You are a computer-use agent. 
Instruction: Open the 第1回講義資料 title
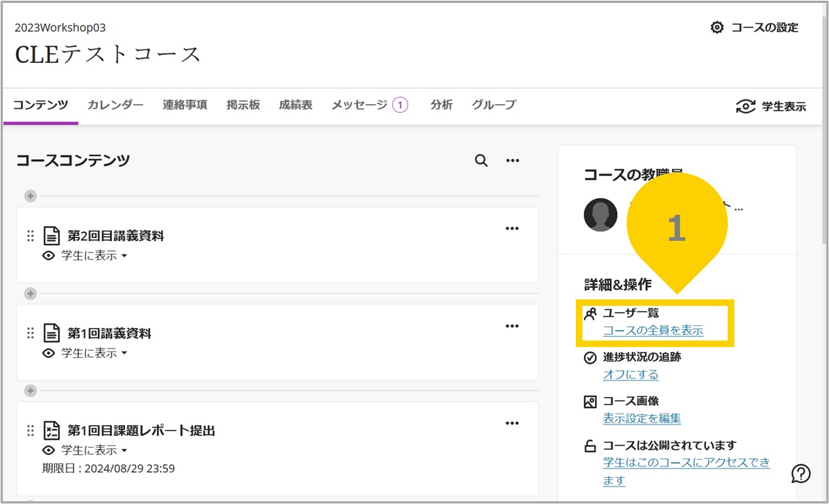pyautogui.click(x=109, y=333)
